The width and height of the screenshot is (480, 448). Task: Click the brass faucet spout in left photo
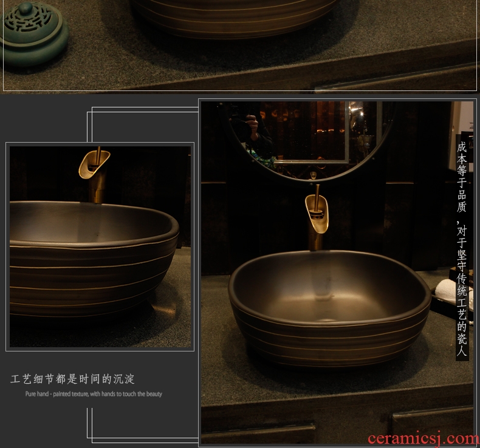pos(93,165)
